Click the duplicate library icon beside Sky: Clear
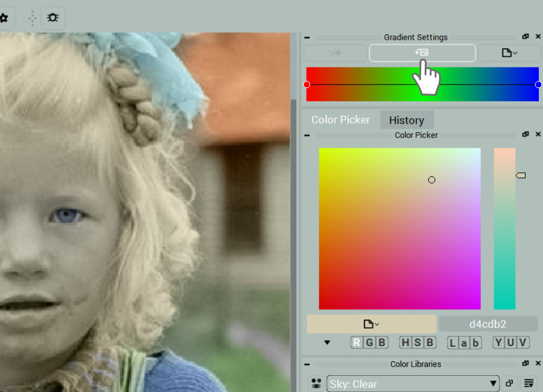This screenshot has width=543, height=392. click(509, 384)
